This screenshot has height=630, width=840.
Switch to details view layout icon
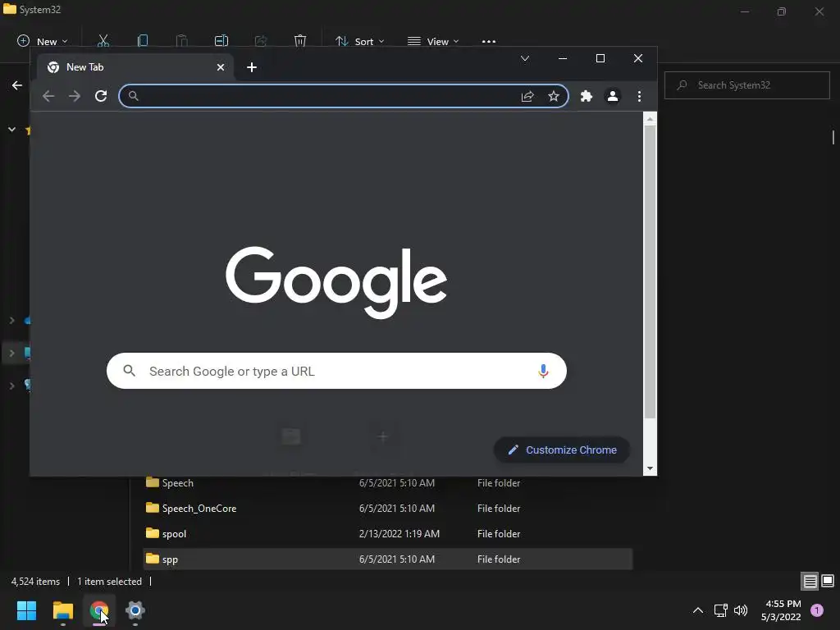[x=810, y=581]
